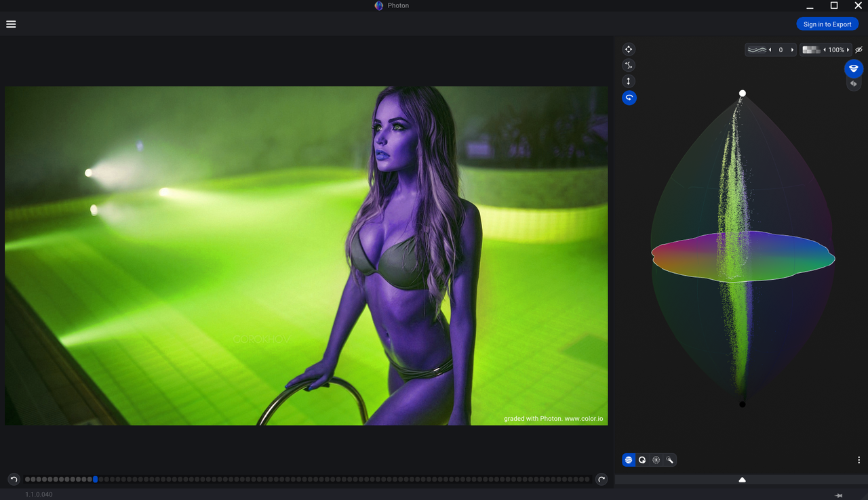This screenshot has height=500, width=868.
Task: Open the three-dot options menu
Action: [859, 460]
